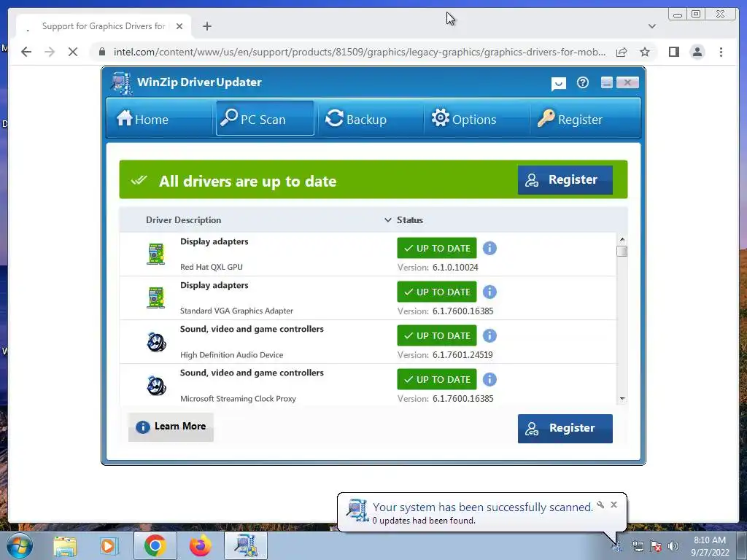
Task: Click the taskbar clock showing 8:10 AM
Action: (710, 546)
